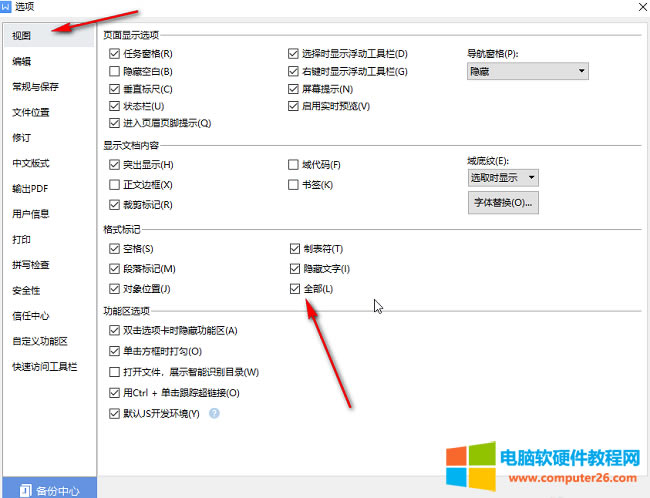The width and height of the screenshot is (650, 498).
Task: Enable 正文边框(X) checkbox
Action: tap(114, 185)
